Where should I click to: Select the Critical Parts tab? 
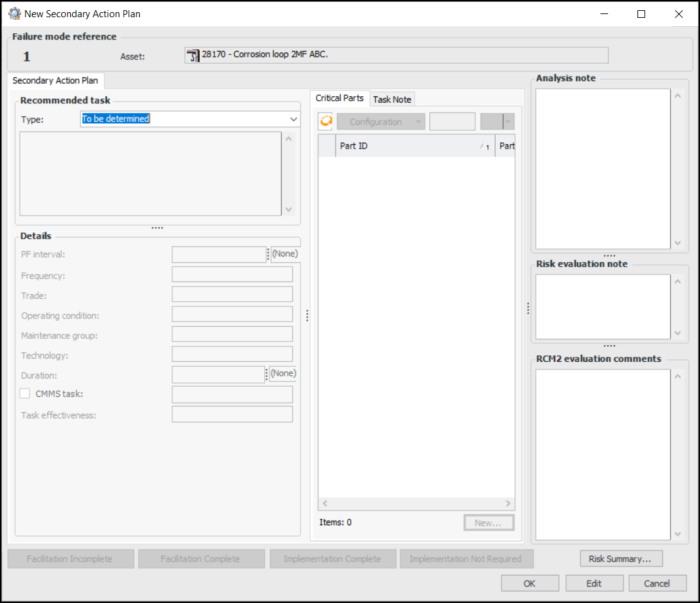339,98
